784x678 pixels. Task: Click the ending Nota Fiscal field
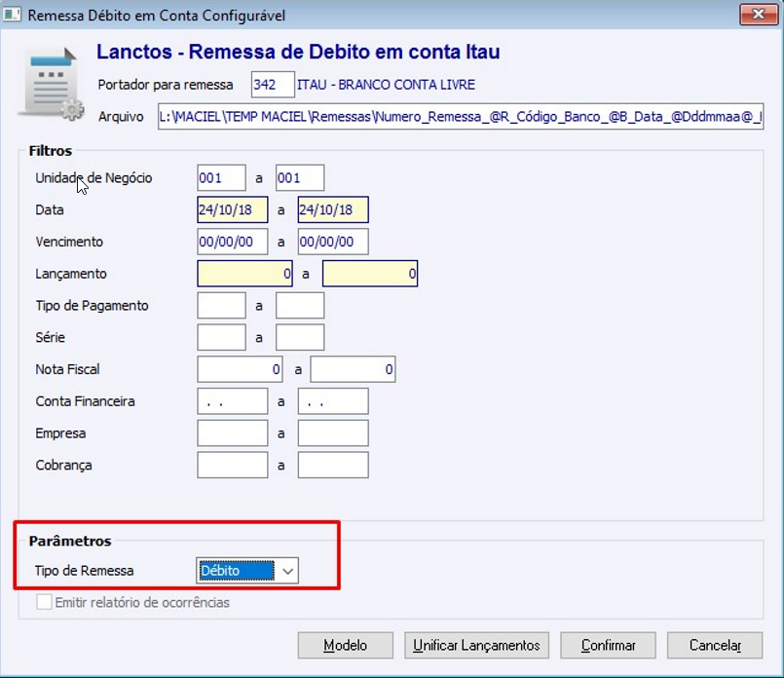coord(353,369)
